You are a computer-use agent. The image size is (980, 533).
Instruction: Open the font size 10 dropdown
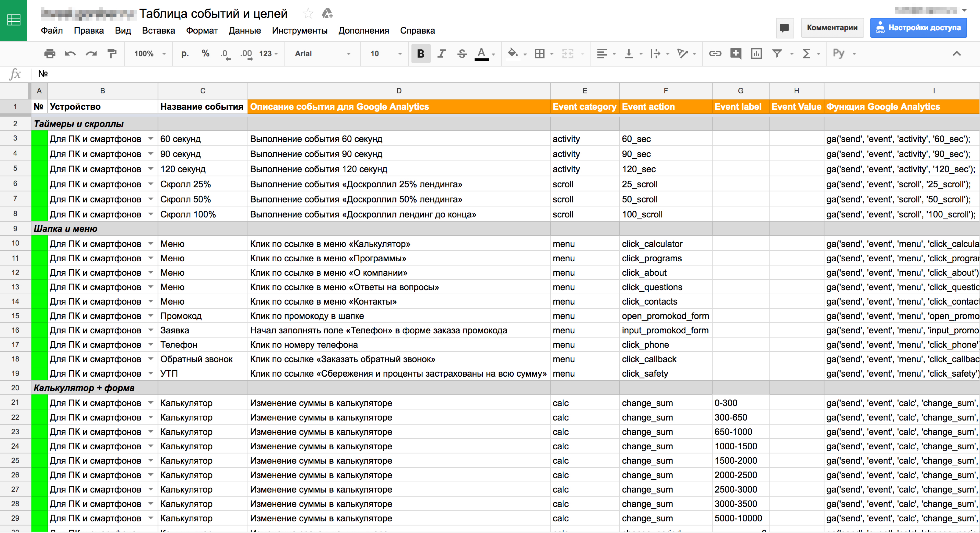pyautogui.click(x=386, y=54)
